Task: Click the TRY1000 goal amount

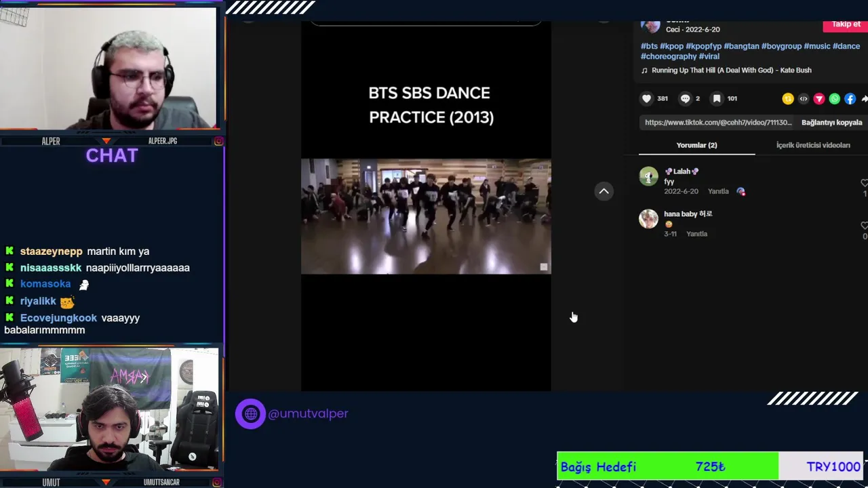Action: click(x=833, y=466)
